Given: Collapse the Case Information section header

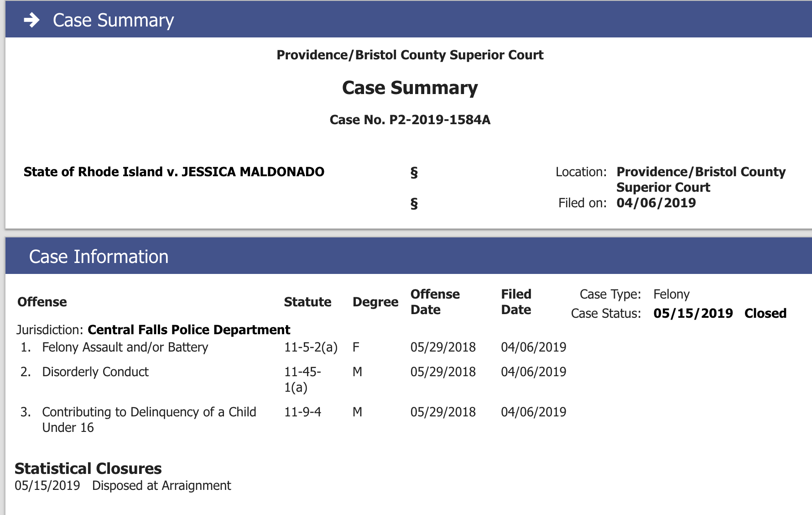Looking at the screenshot, I should tap(99, 257).
